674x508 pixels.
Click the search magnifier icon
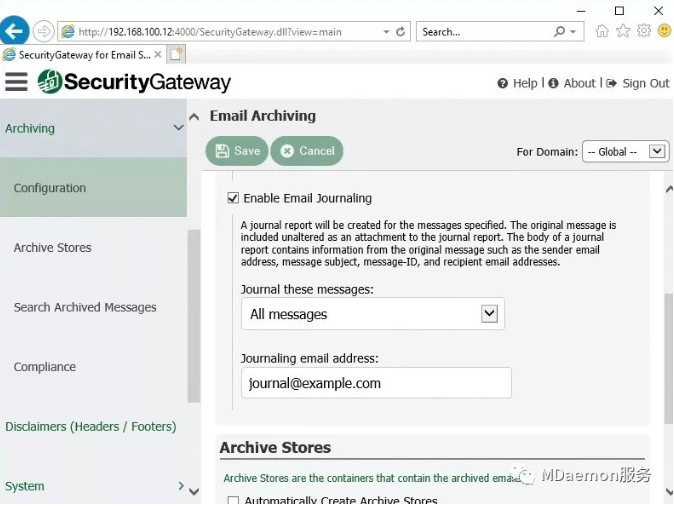click(559, 31)
